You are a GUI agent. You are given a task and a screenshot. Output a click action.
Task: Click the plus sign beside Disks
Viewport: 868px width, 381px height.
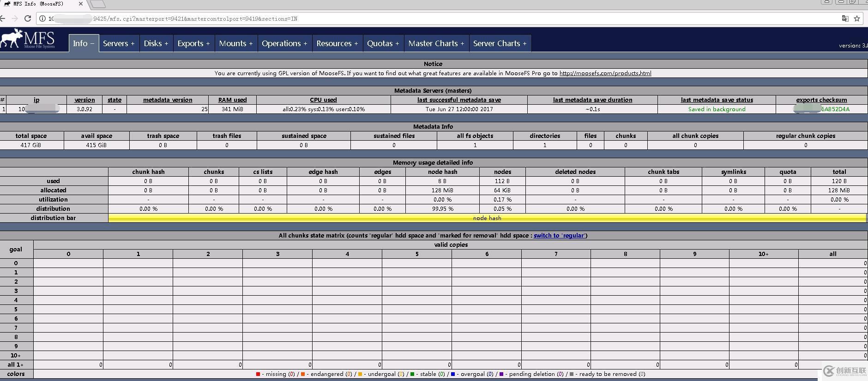click(x=166, y=43)
